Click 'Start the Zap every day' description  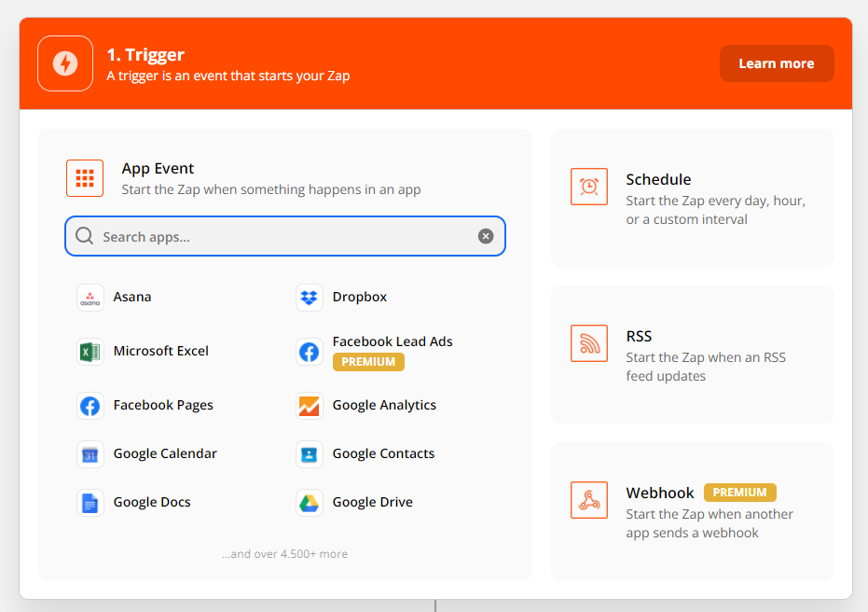coord(716,210)
